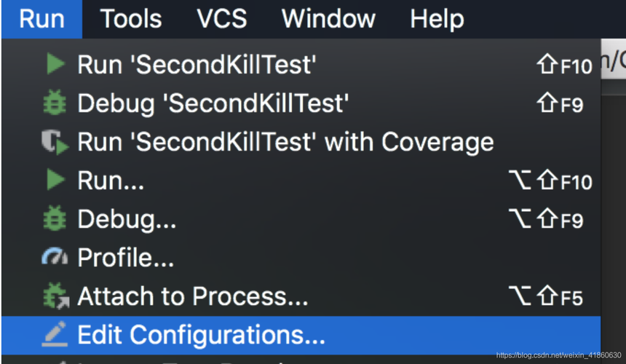The width and height of the screenshot is (626, 364).
Task: Choose the Profile... menu item
Action: (301, 258)
